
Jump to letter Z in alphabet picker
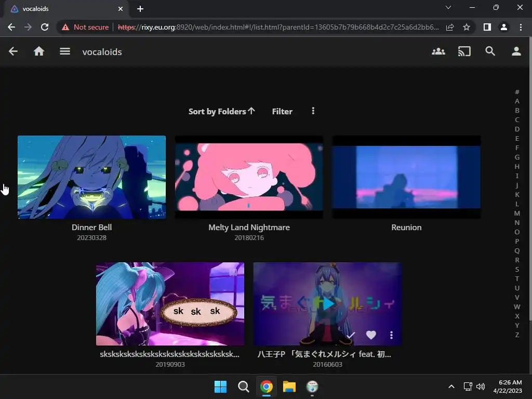[x=517, y=335]
